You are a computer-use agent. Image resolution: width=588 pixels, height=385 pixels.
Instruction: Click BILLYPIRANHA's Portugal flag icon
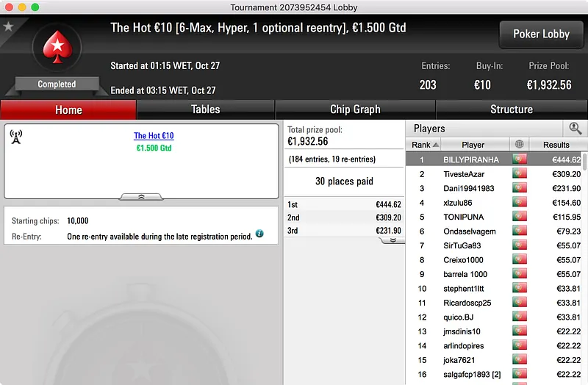[x=520, y=159]
